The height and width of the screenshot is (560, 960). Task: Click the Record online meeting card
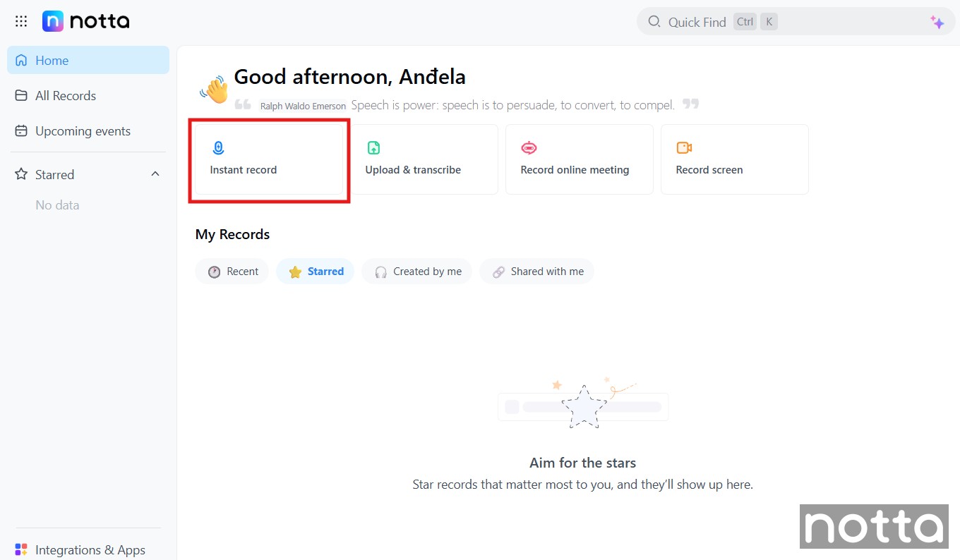pyautogui.click(x=579, y=160)
